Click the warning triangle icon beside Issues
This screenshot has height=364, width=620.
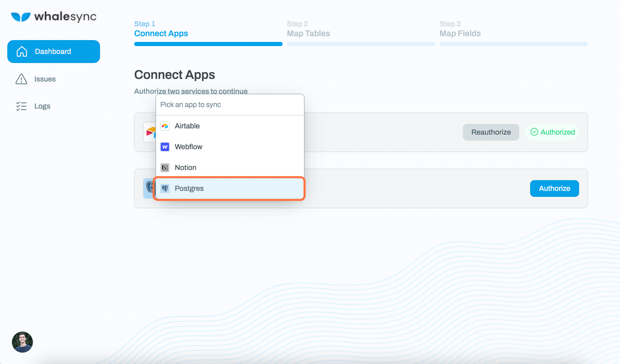tap(21, 79)
